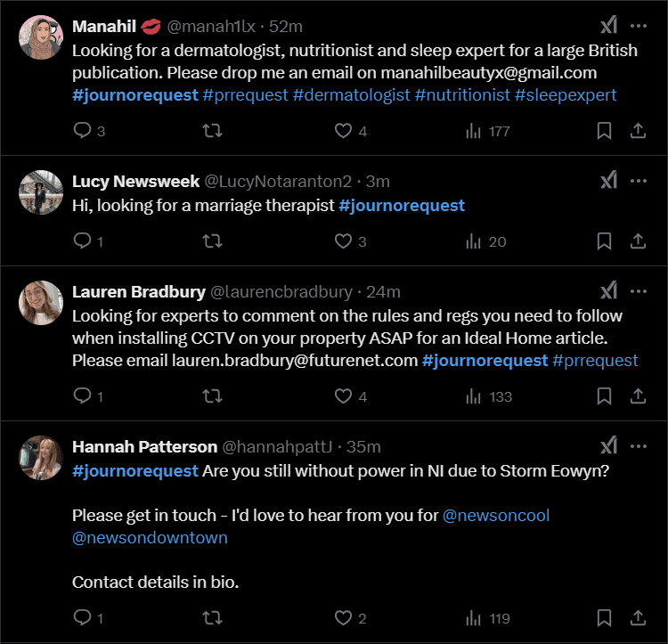Click Lucy Newsweek's avatar
This screenshot has height=644, width=668.
tap(40, 192)
